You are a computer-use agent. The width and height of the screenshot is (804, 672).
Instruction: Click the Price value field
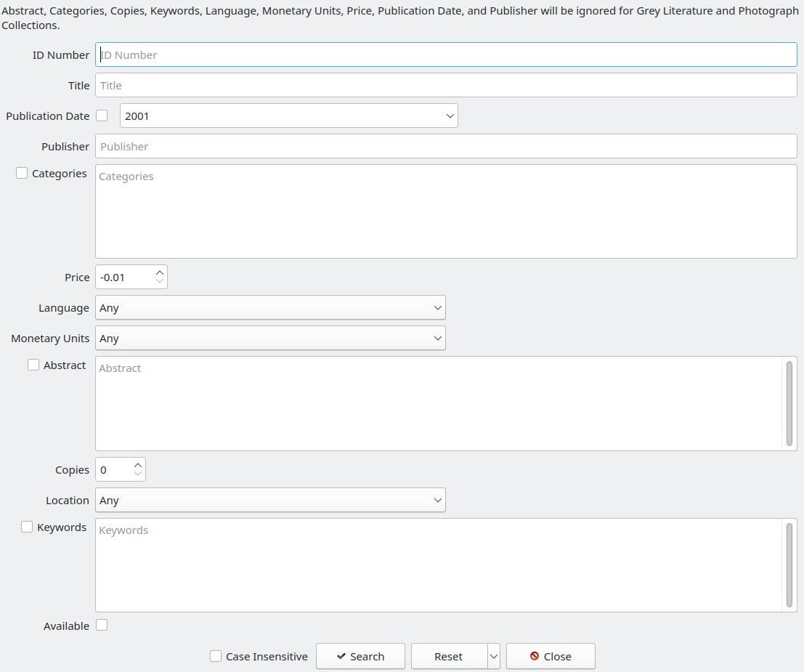pos(125,277)
